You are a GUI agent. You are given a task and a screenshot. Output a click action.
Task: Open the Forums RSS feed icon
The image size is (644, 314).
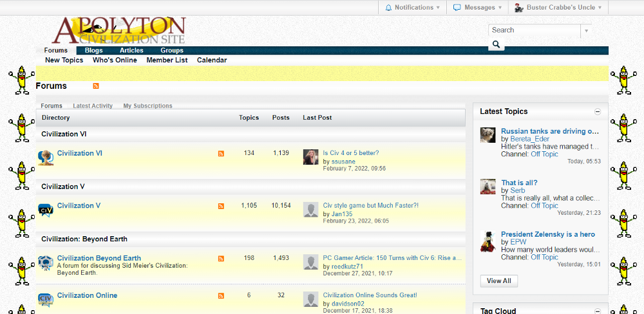coord(96,86)
